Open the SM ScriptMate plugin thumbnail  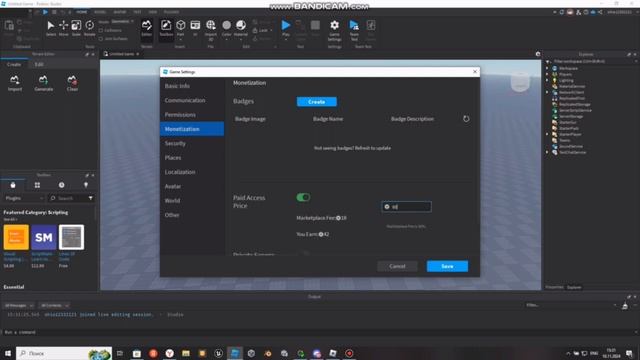[44, 237]
